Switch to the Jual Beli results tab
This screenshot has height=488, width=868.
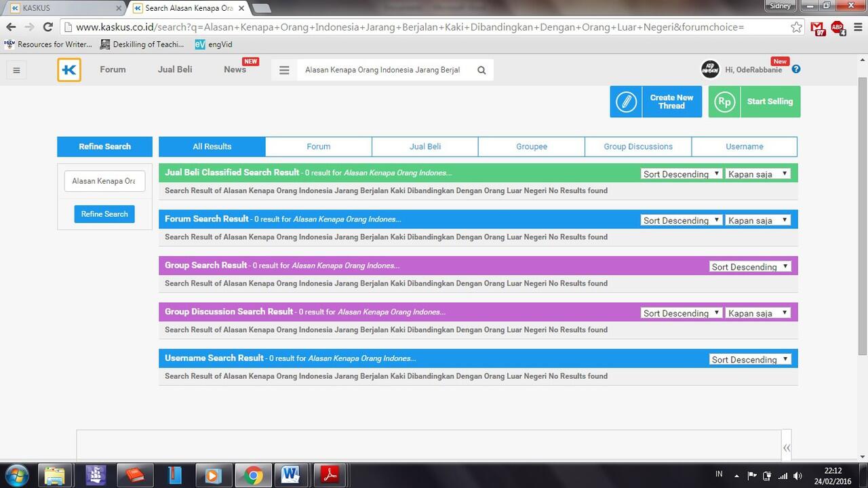pyautogui.click(x=425, y=146)
